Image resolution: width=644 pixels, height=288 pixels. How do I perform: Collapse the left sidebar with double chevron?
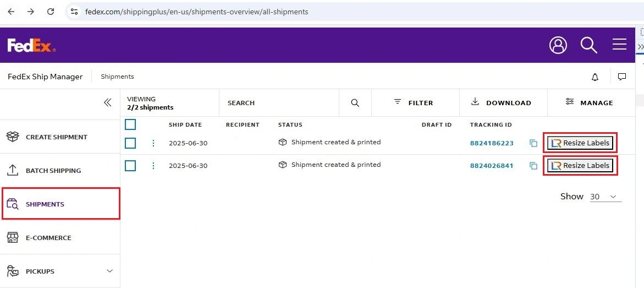[x=107, y=102]
